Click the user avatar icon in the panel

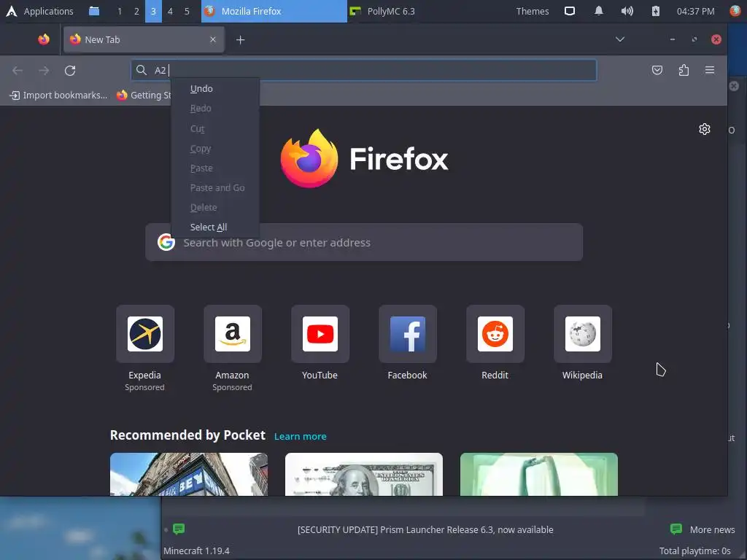735,11
